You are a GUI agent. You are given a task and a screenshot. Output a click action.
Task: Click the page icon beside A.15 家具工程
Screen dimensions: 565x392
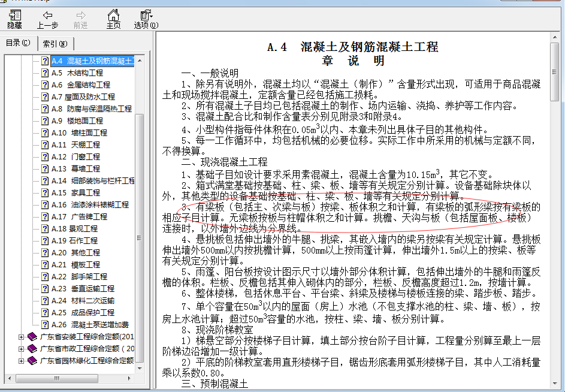[x=45, y=192]
